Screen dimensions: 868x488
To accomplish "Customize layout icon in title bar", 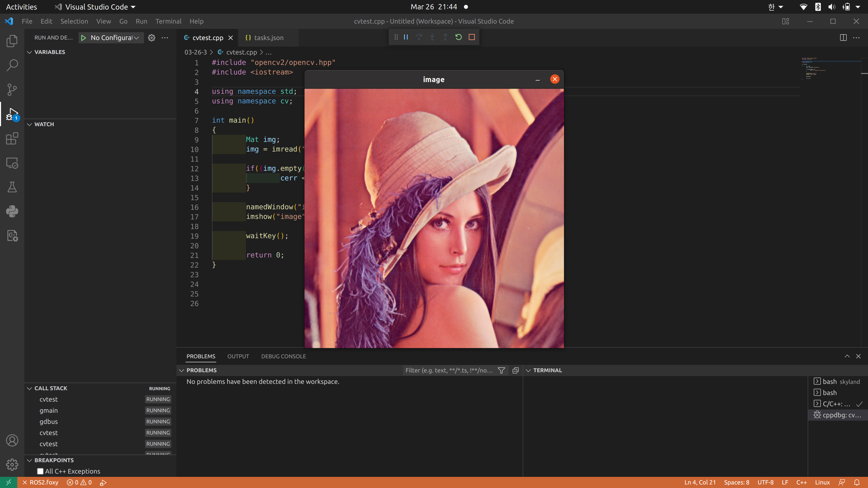I will click(786, 21).
